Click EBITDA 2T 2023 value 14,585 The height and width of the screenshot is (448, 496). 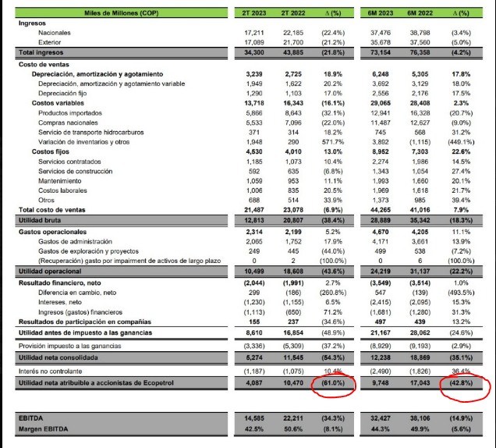254,418
